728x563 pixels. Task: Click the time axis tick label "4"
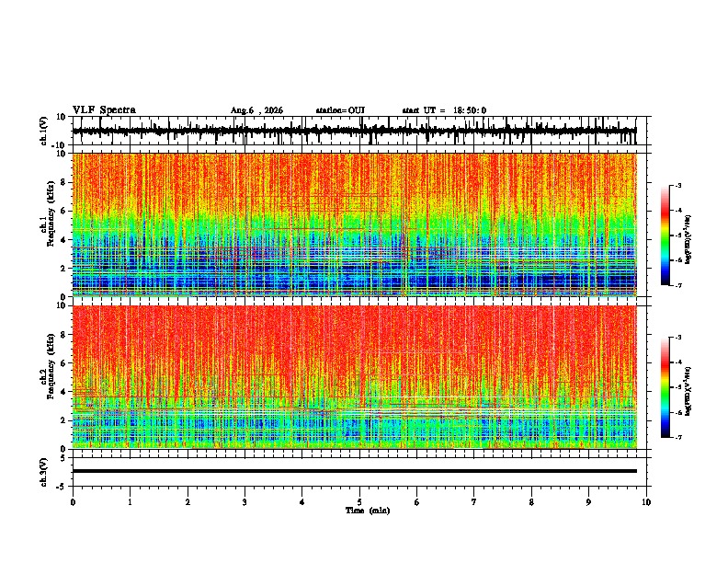click(x=302, y=502)
